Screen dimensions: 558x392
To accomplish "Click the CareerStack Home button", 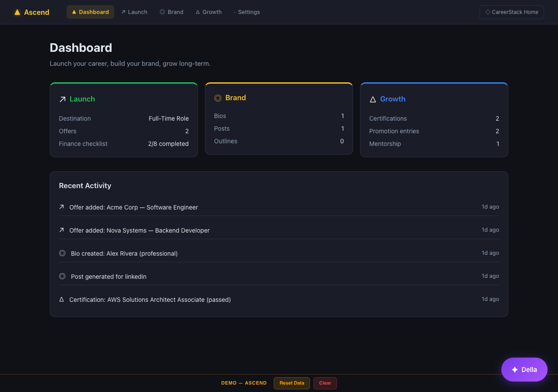I will (x=511, y=12).
